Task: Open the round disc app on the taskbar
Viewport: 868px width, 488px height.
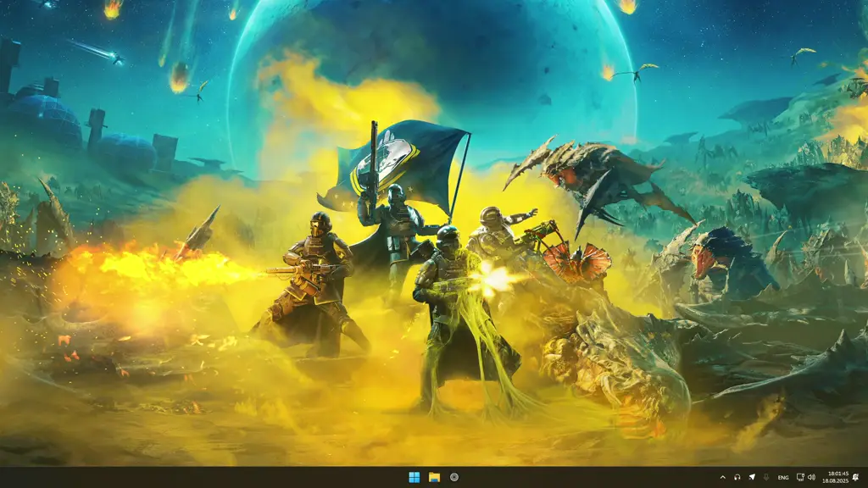Action: point(454,477)
